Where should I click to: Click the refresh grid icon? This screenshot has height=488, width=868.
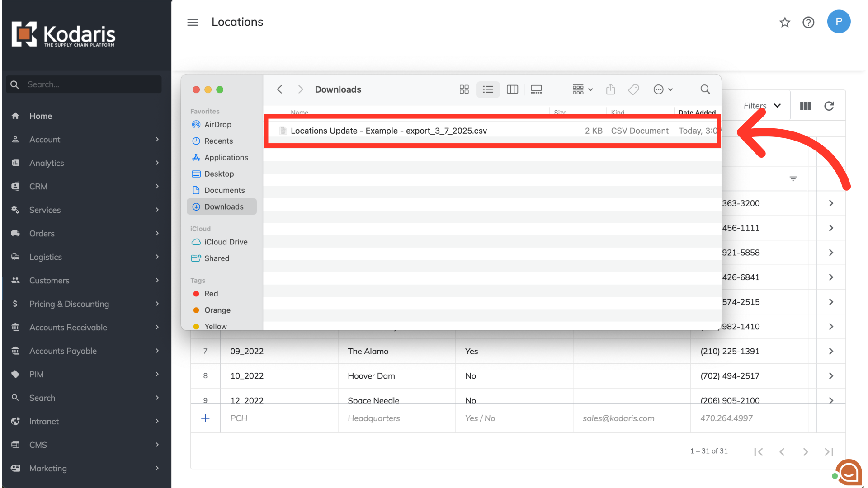click(x=829, y=106)
